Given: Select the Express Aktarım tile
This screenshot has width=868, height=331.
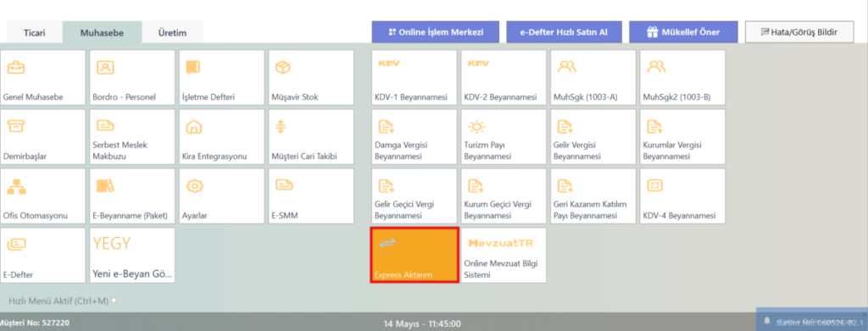Looking at the screenshot, I should point(414,256).
